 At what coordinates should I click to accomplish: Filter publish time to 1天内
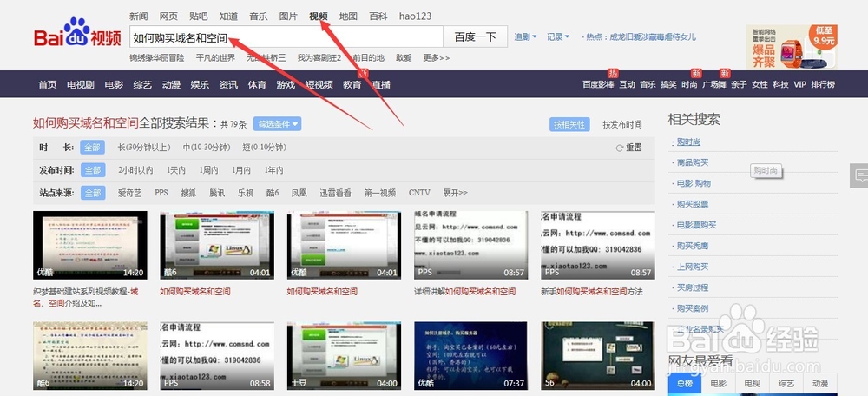(176, 170)
